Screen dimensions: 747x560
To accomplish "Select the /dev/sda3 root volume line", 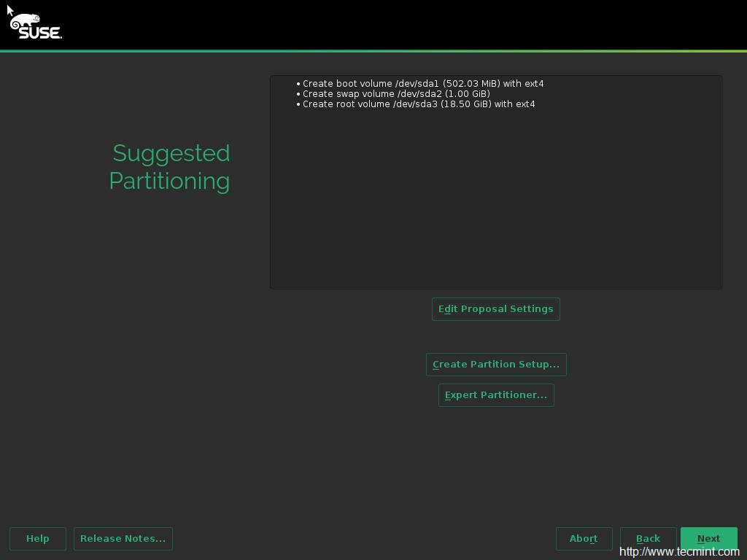I will pos(419,104).
